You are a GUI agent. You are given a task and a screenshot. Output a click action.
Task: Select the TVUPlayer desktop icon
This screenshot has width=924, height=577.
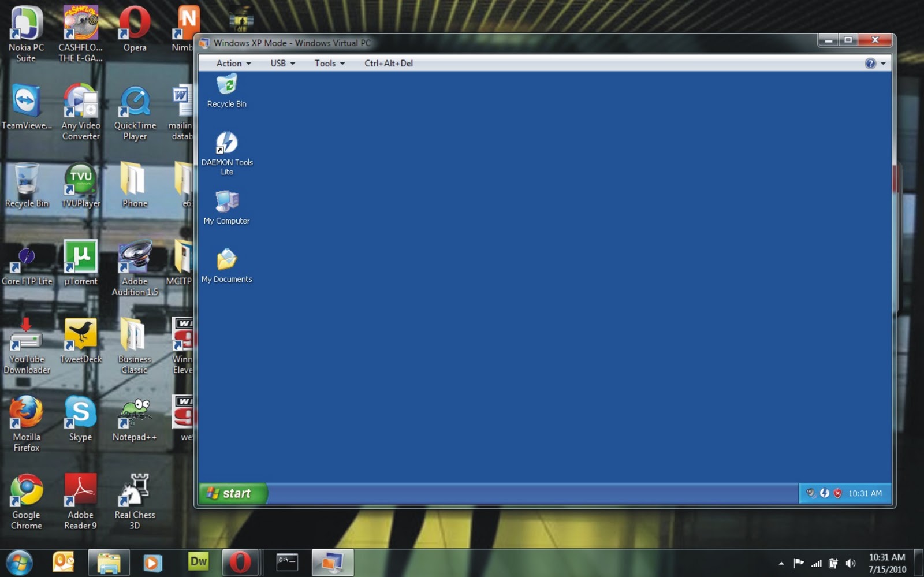(x=81, y=185)
